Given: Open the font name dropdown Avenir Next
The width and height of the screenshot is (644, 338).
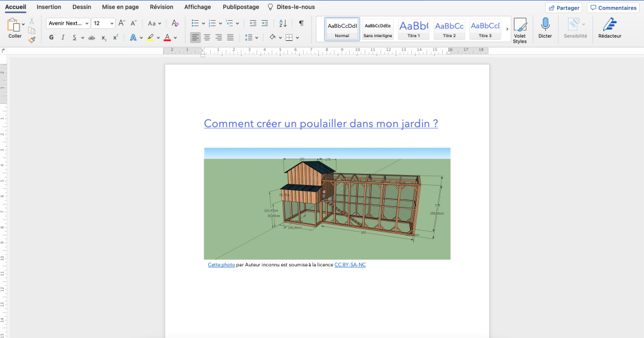Looking at the screenshot, I should [68, 23].
